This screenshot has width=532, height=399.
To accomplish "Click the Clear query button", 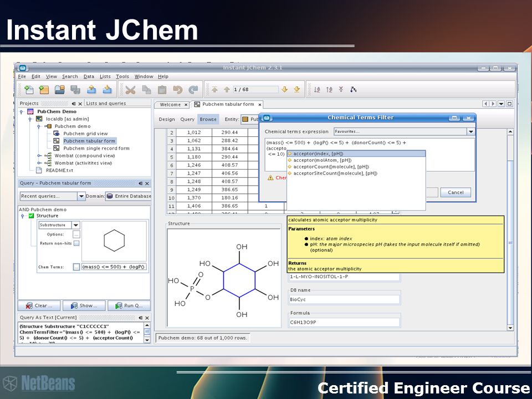I will pos(39,306).
